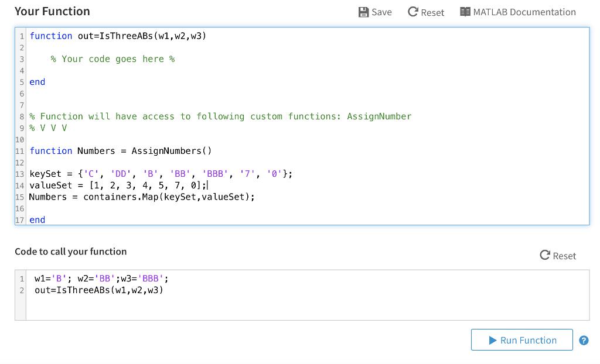
Task: Click the Reset arrow icon for the call code
Action: (545, 256)
